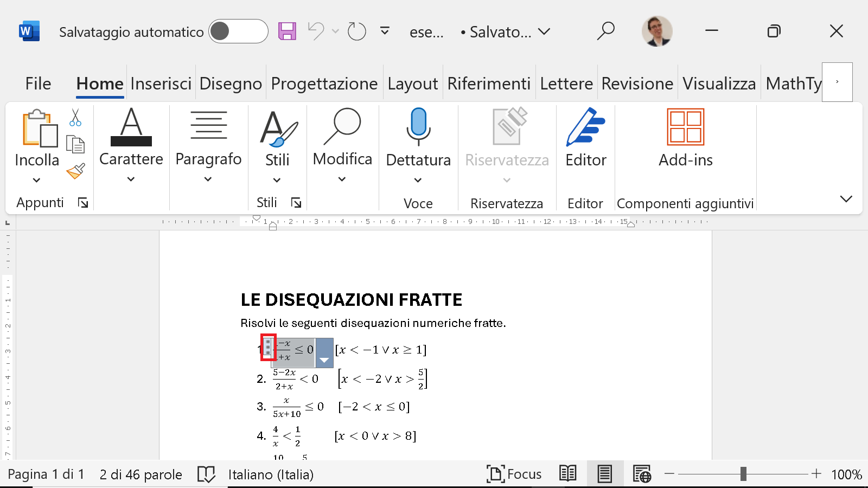Click the Pagina 1 di 1 indicator

pyautogui.click(x=46, y=474)
